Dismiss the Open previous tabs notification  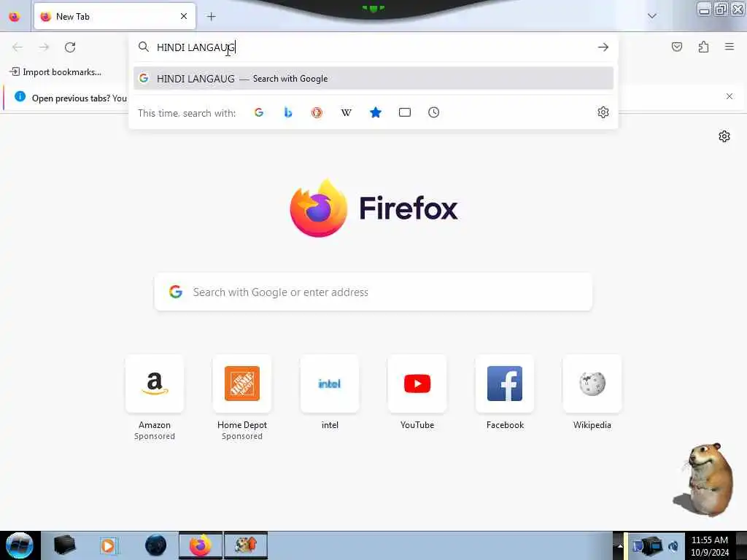point(729,96)
